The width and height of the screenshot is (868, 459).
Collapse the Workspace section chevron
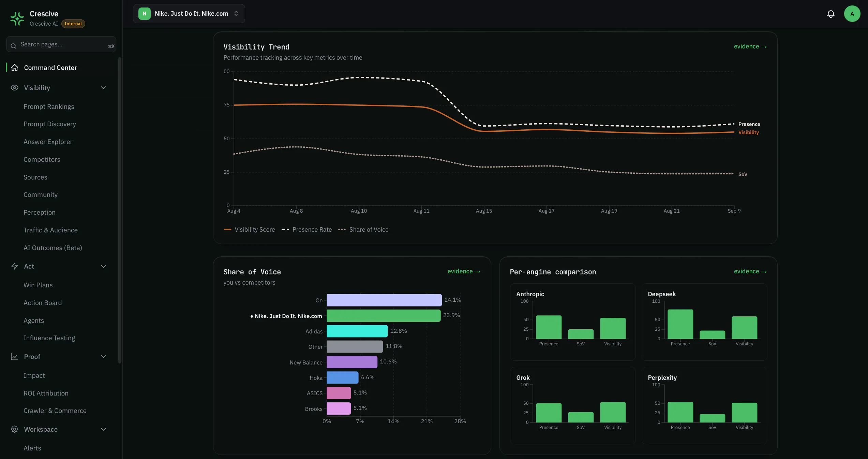tap(104, 429)
